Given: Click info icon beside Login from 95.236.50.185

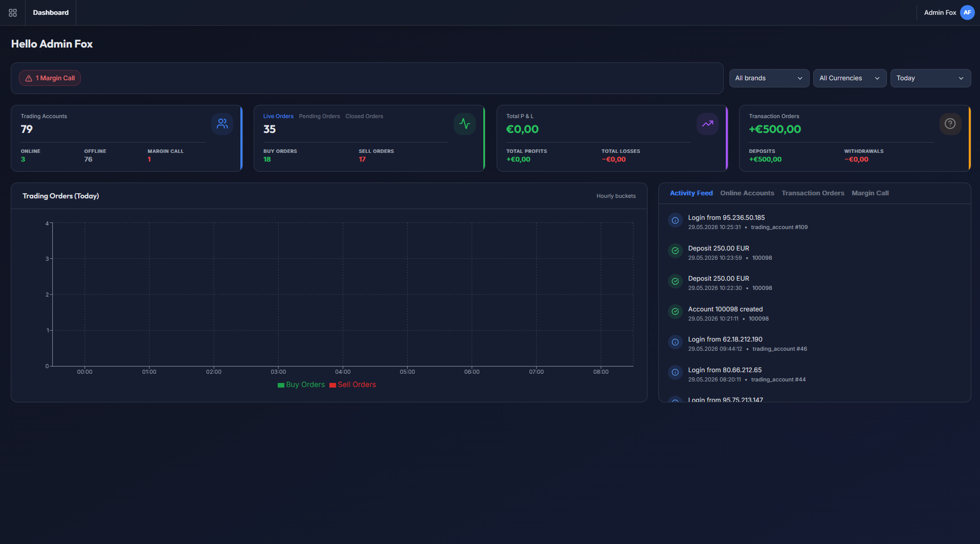Looking at the screenshot, I should click(x=675, y=220).
